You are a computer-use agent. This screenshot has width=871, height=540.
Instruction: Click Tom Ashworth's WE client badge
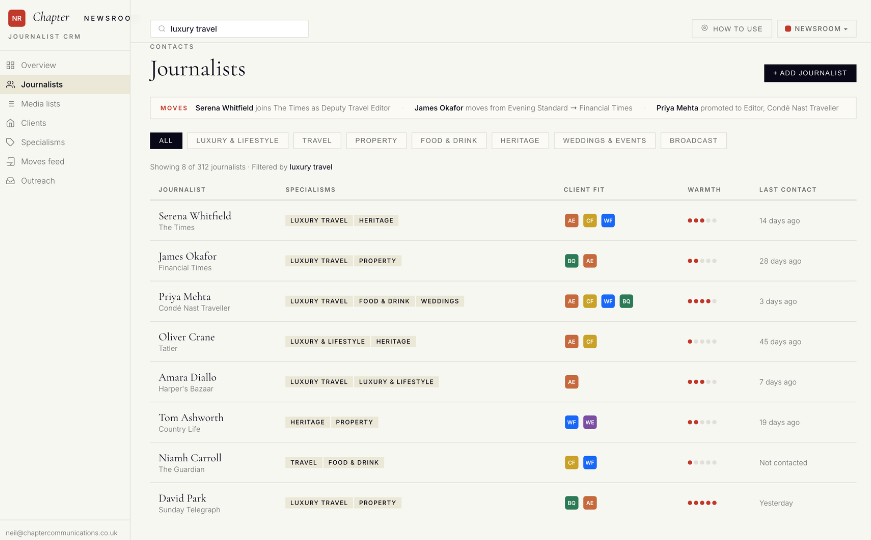590,422
